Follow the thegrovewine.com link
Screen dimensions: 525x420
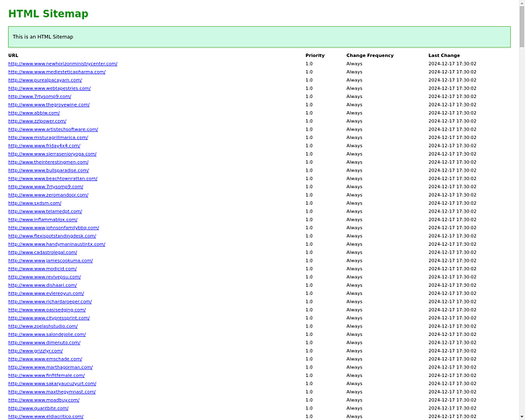[51, 104]
